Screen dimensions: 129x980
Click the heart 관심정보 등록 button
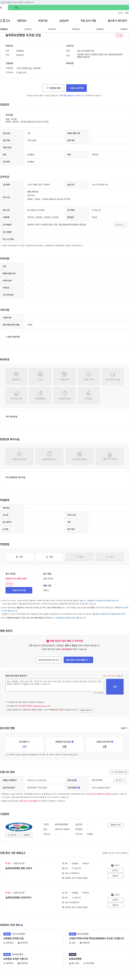pyautogui.click(x=53, y=88)
